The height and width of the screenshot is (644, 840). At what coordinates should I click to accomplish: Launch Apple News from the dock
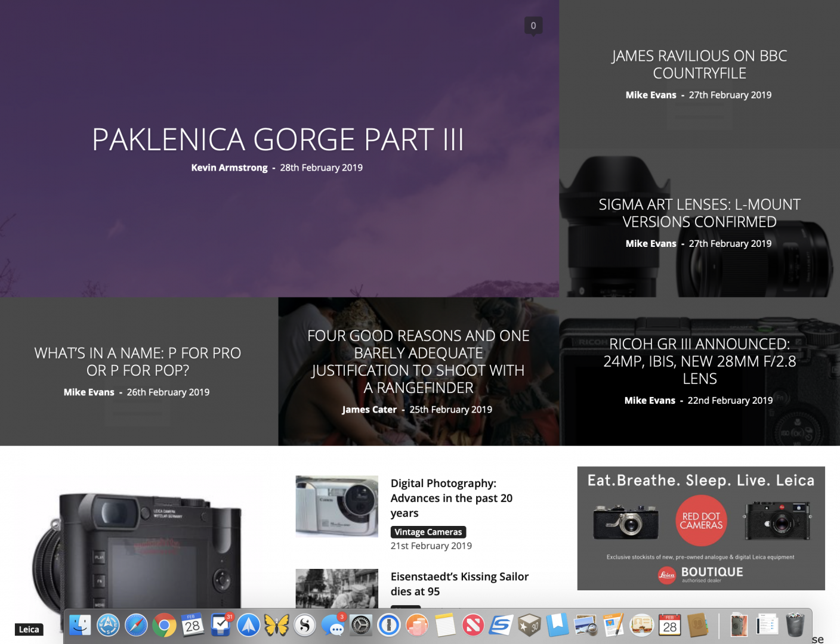tap(473, 625)
